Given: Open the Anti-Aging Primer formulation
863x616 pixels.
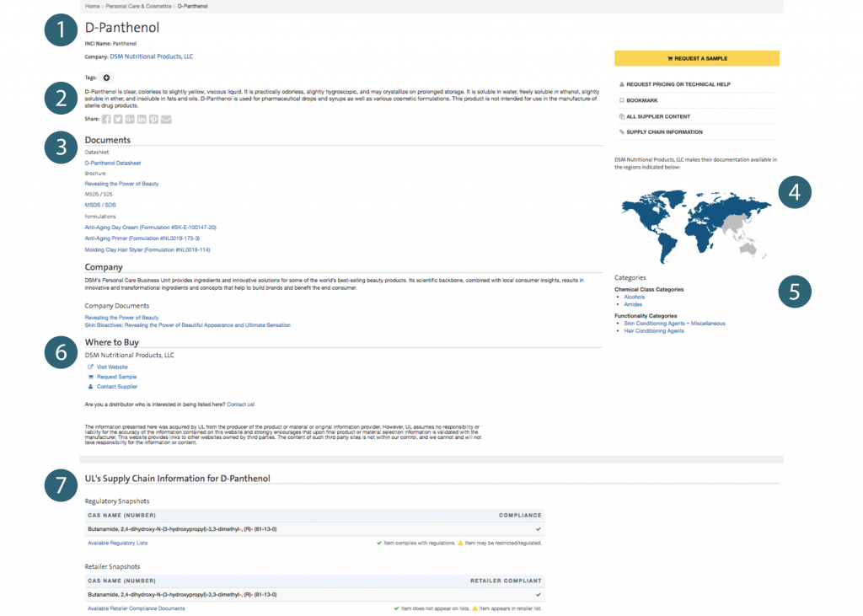Looking at the screenshot, I should click(x=142, y=238).
